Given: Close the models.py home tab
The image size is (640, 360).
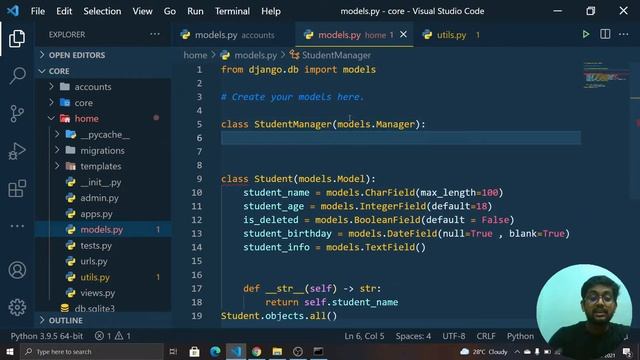Looking at the screenshot, I should pyautogui.click(x=403, y=35).
